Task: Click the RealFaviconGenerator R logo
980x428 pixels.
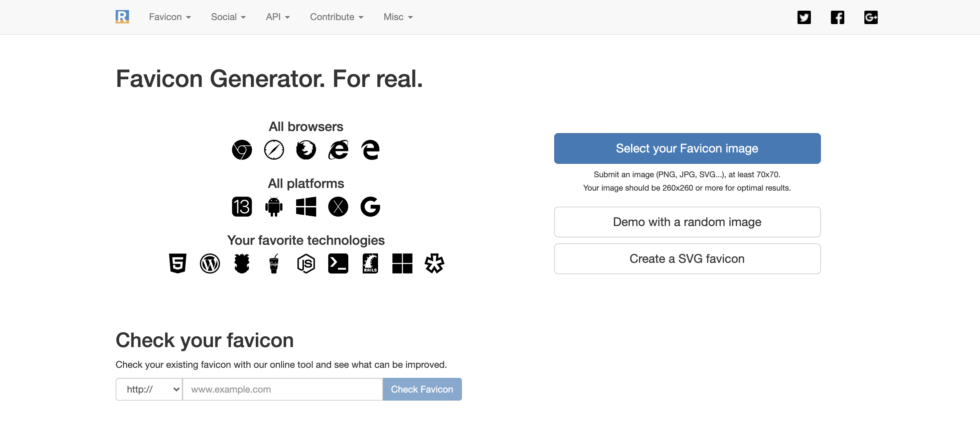Action: pyautogui.click(x=122, y=17)
